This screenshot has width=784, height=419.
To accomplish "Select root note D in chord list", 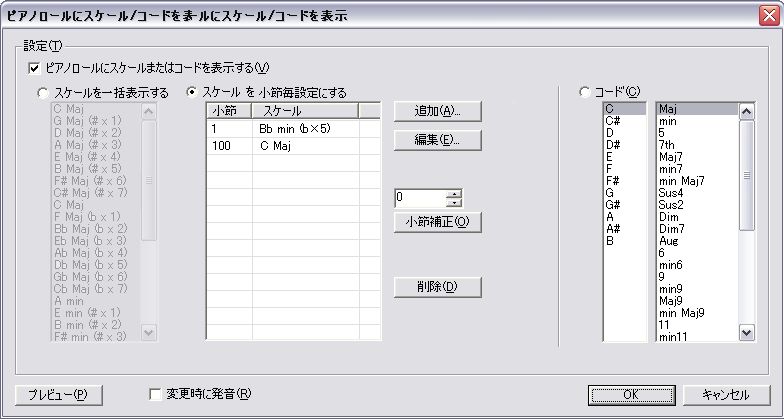I will (x=624, y=133).
